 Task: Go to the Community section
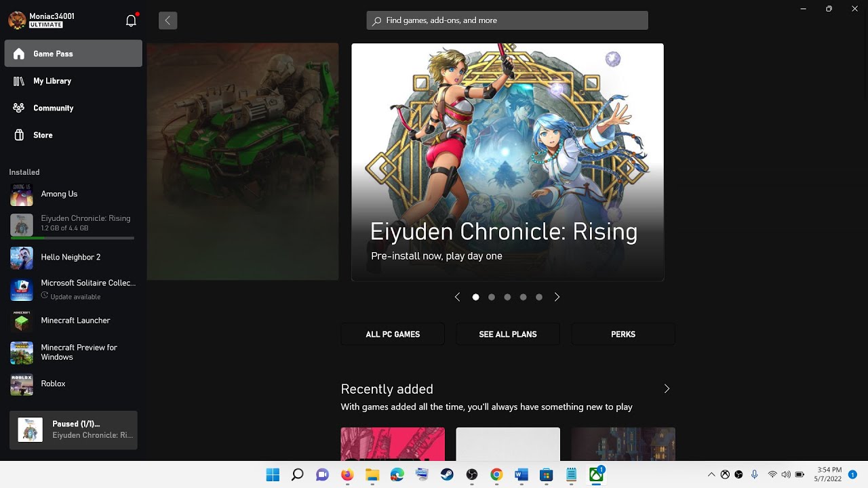tap(73, 108)
